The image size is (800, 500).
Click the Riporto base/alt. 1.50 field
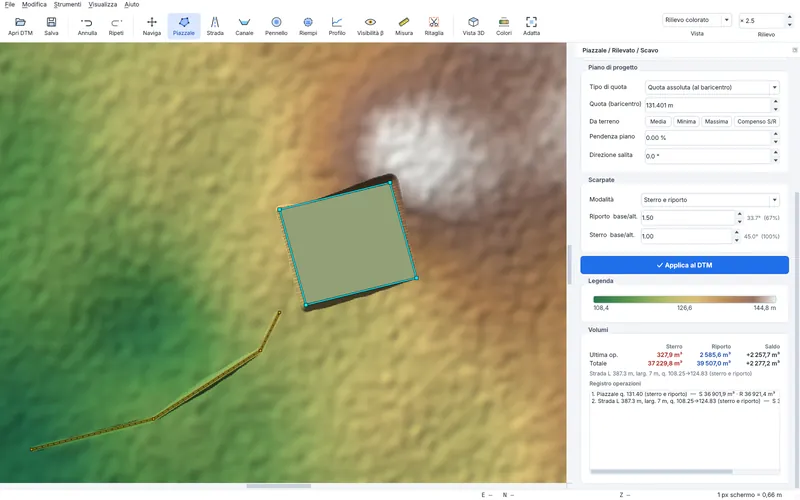coord(688,217)
